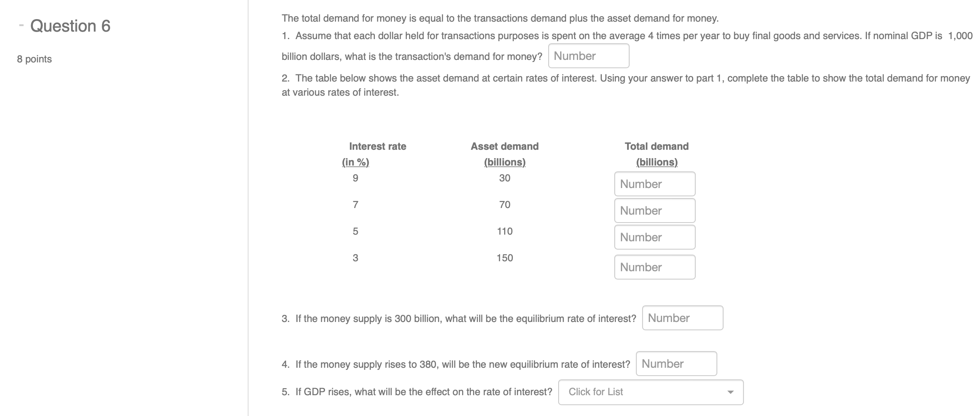Click the '8 points' label
Viewport: 980px width, 416px height.
[x=34, y=59]
